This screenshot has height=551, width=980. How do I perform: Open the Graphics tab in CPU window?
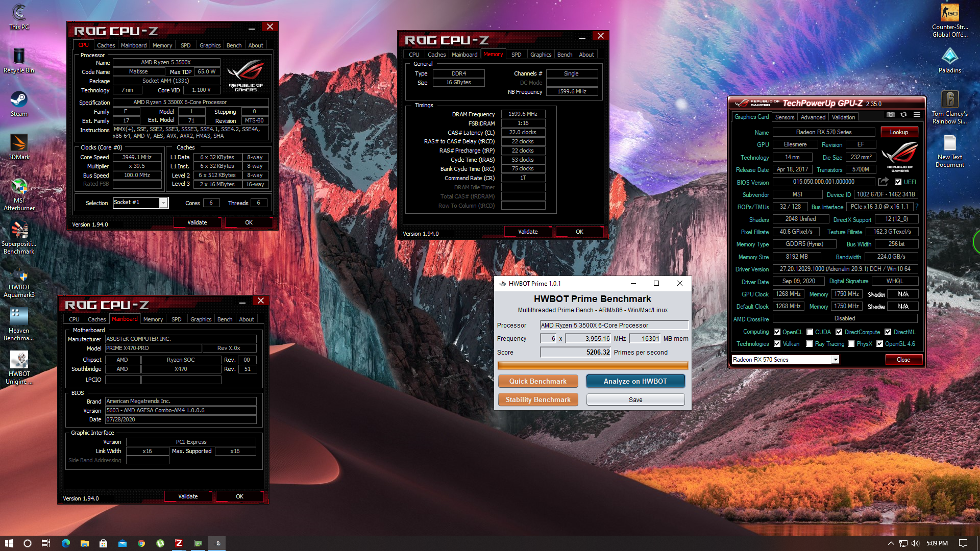(210, 45)
